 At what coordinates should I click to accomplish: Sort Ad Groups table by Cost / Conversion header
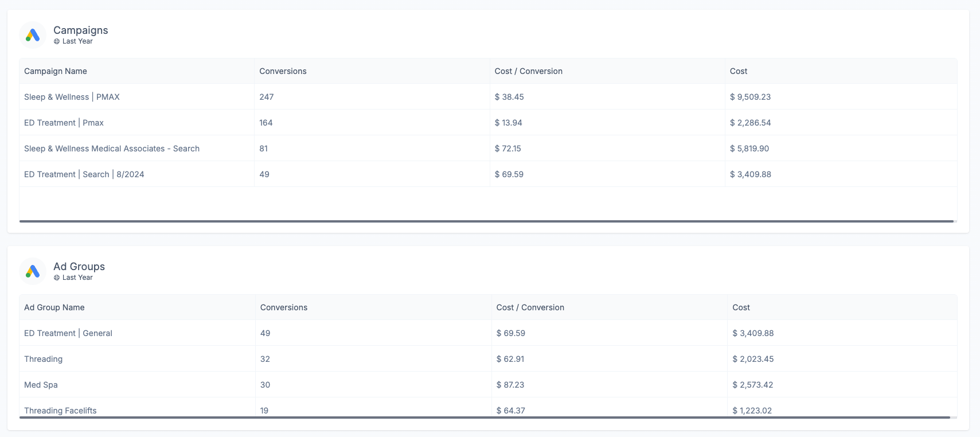(x=530, y=307)
